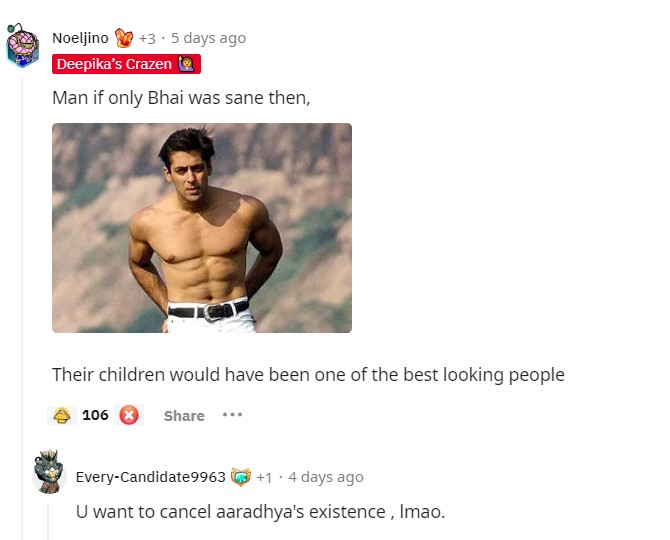View the award badge beside Noeljino
Screen dimensions: 670x540
(x=124, y=38)
